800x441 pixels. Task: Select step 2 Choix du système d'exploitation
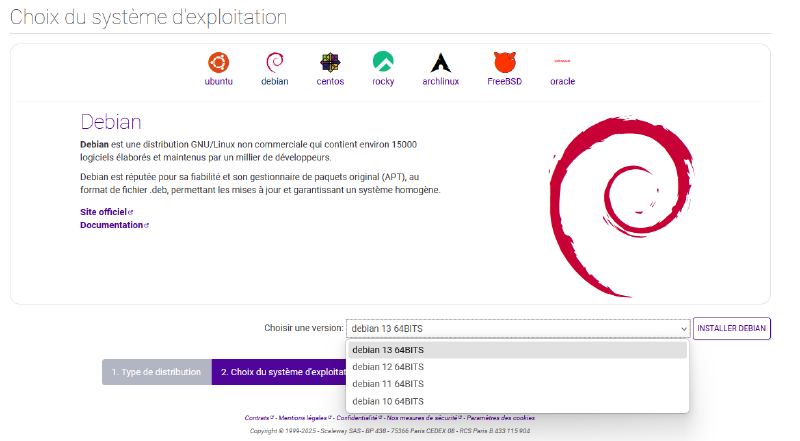click(x=279, y=372)
